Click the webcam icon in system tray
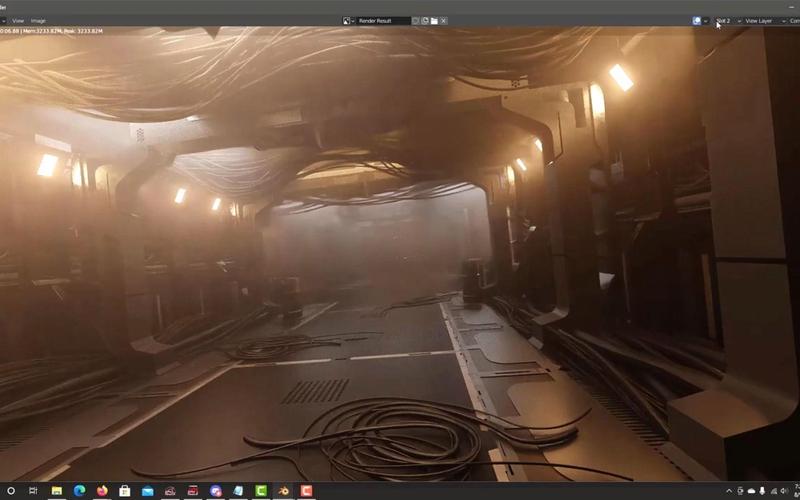This screenshot has height=500, width=800. pos(740,491)
